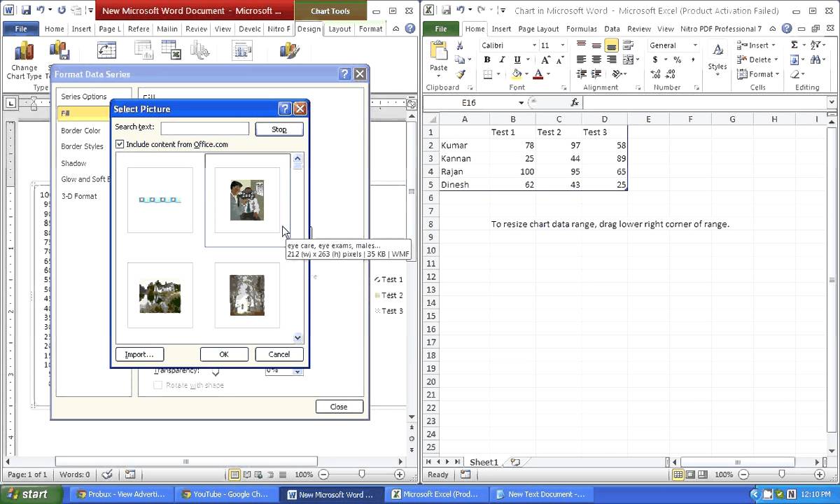Open Excel Data tab
The image size is (840, 504).
[612, 29]
